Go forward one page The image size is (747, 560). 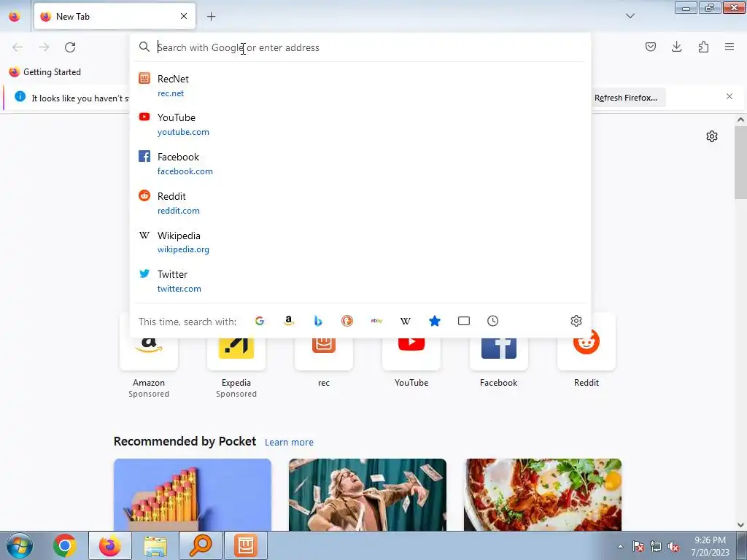click(44, 47)
